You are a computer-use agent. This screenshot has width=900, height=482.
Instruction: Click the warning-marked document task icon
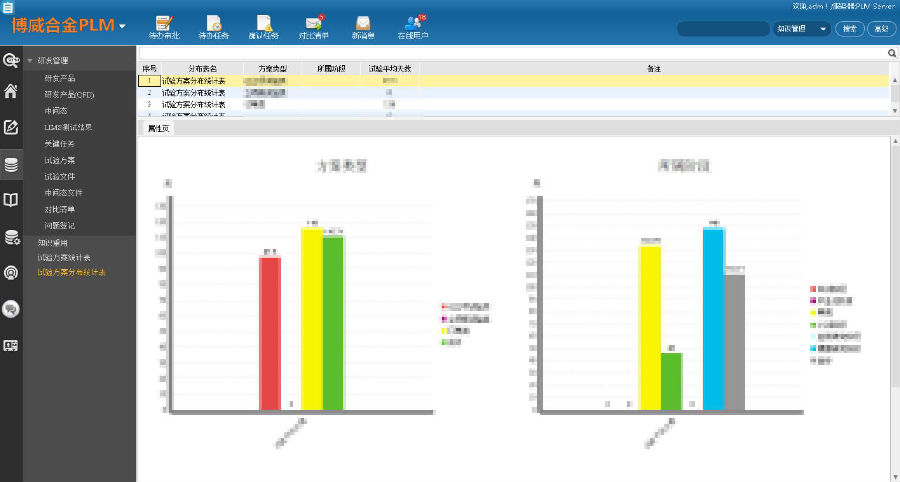coord(263,26)
